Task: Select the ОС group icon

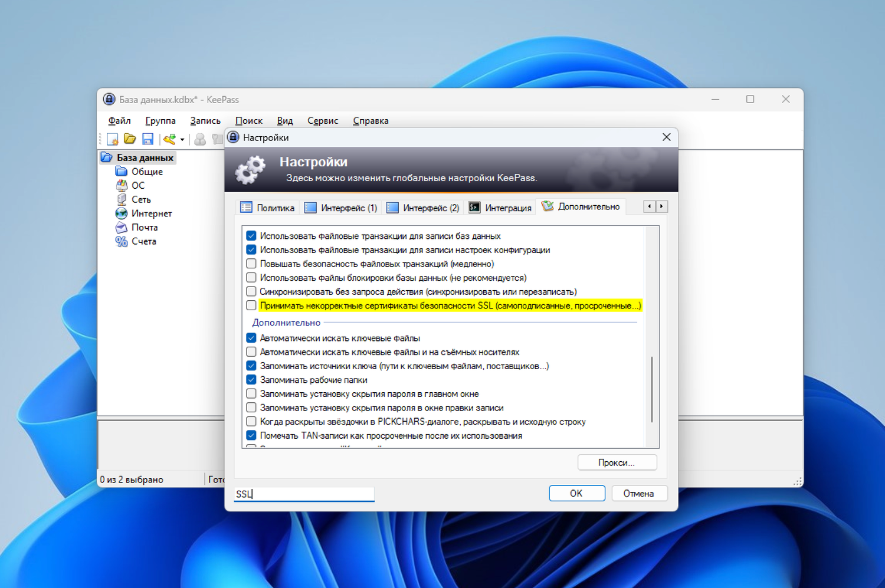Action: [x=122, y=185]
